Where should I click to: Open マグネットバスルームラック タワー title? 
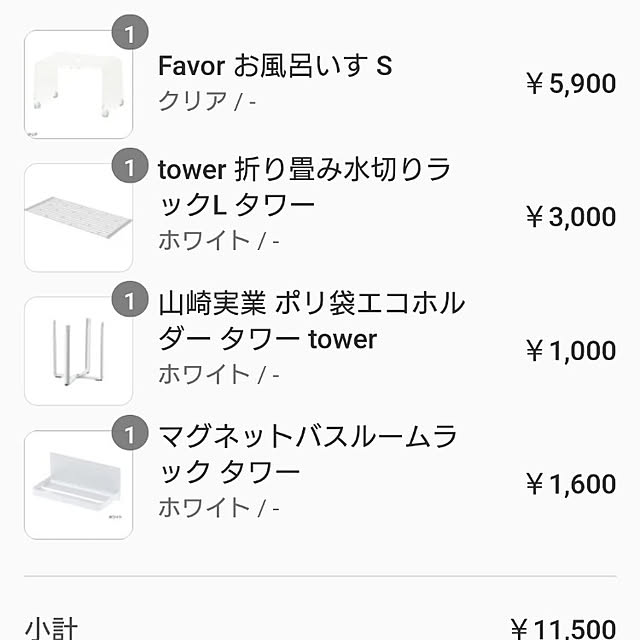click(x=307, y=454)
